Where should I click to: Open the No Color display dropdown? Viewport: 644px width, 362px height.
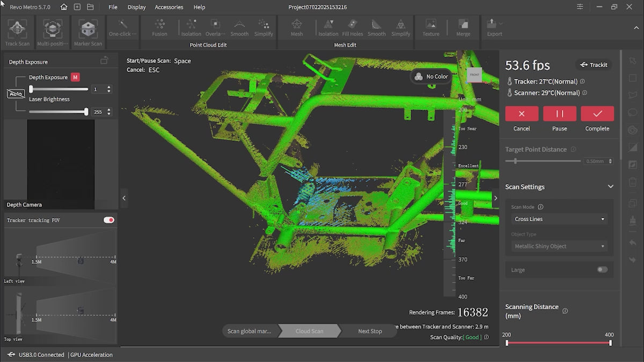[x=431, y=77]
